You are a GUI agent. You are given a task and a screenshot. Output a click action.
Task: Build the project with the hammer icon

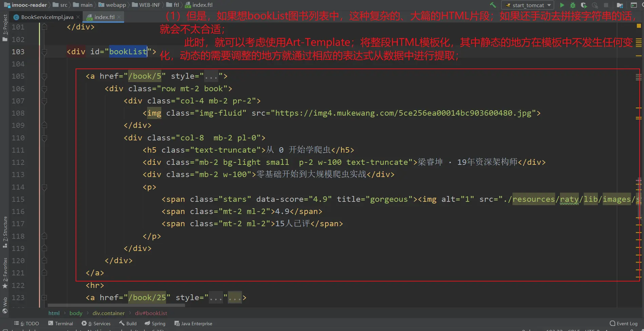pos(493,5)
